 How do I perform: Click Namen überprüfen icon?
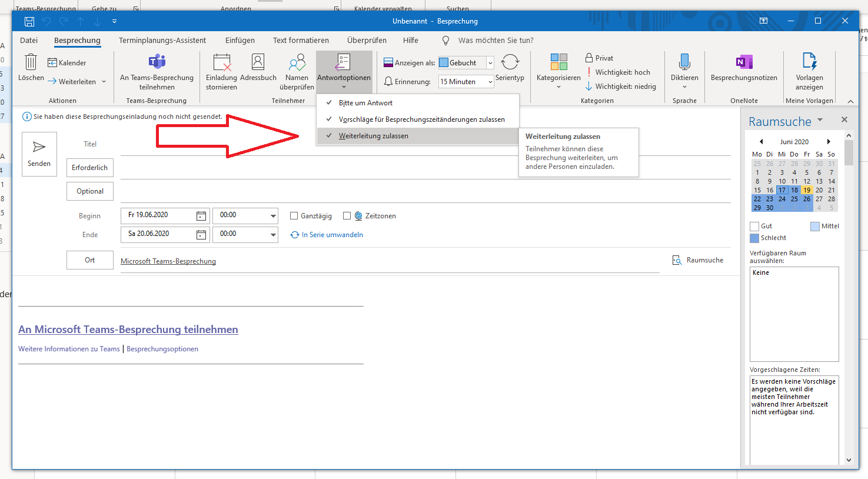tap(297, 62)
